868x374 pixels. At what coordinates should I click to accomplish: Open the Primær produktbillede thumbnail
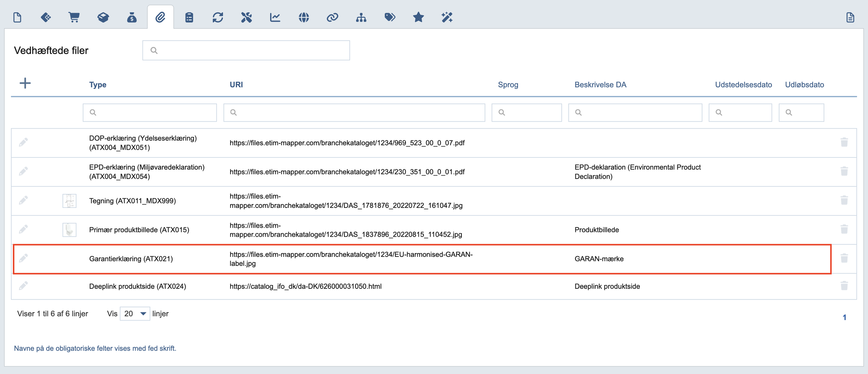(69, 230)
